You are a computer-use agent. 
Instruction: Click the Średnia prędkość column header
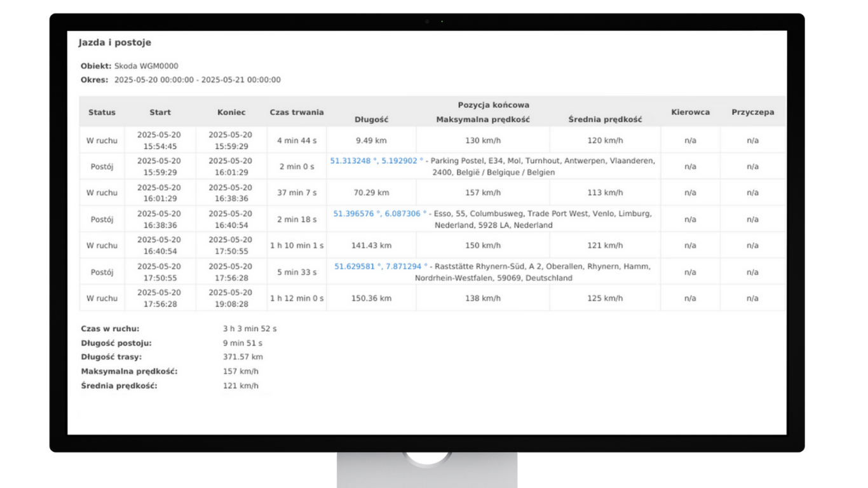point(605,119)
